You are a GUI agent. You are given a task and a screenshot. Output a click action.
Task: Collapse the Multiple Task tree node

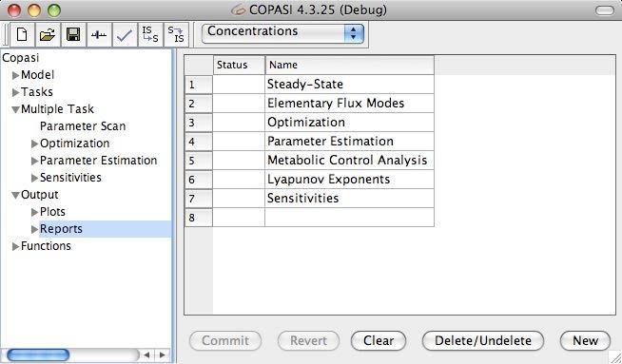pyautogui.click(x=16, y=109)
